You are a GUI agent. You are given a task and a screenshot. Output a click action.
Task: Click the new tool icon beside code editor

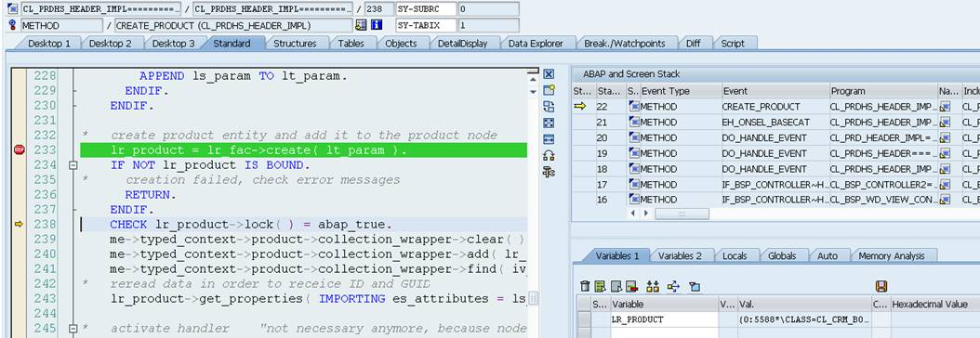[549, 90]
